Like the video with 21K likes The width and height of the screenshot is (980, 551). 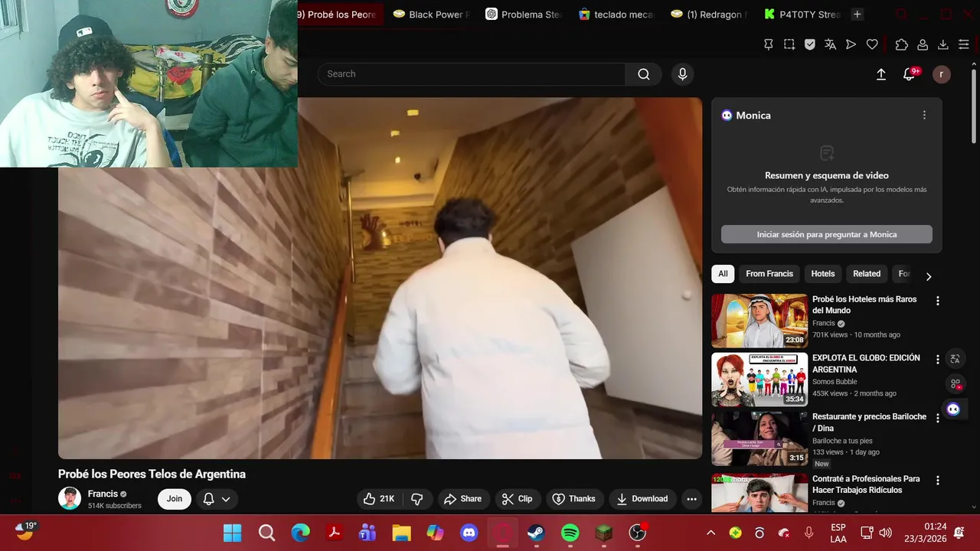380,499
